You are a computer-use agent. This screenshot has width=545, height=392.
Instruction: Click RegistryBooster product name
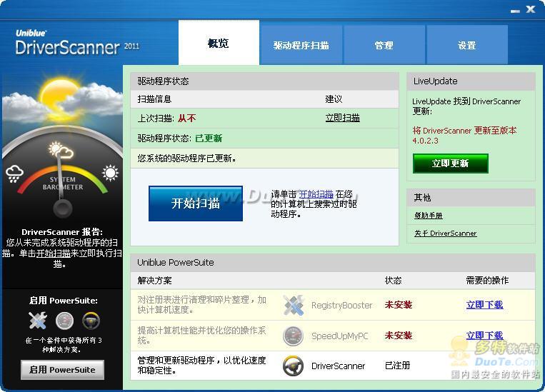(x=341, y=306)
